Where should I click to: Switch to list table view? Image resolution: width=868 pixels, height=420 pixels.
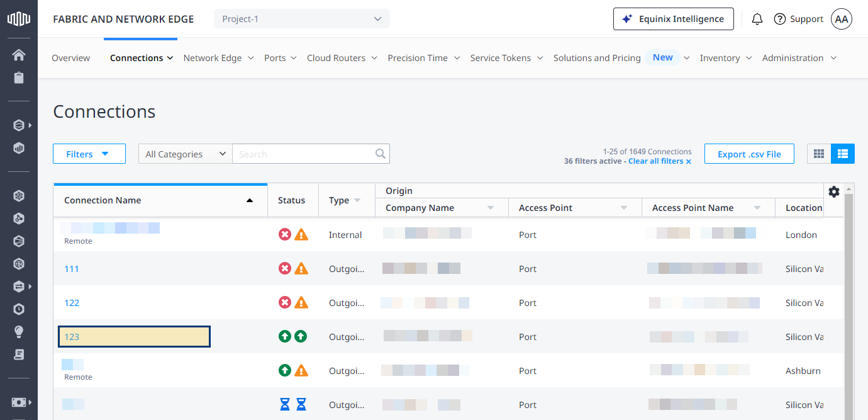click(x=843, y=154)
